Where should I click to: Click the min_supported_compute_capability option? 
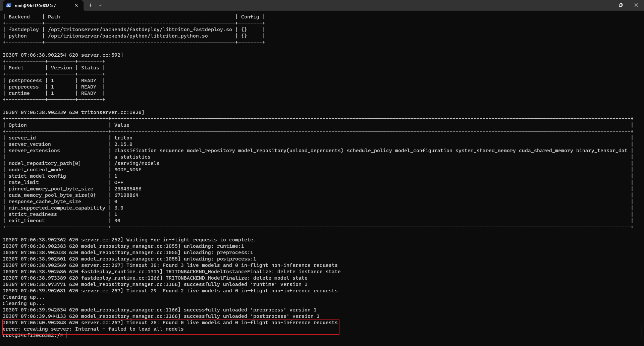click(57, 208)
